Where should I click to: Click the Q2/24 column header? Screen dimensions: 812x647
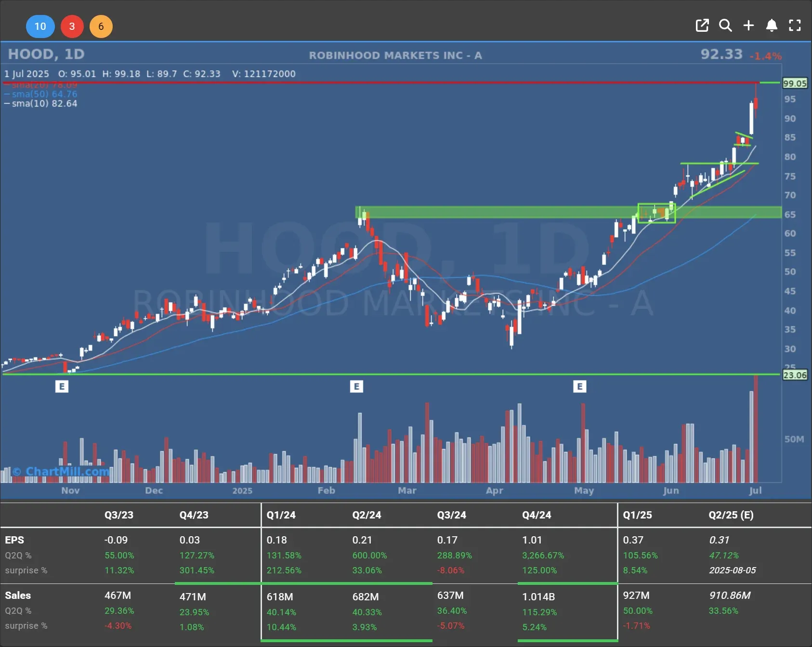tap(367, 515)
